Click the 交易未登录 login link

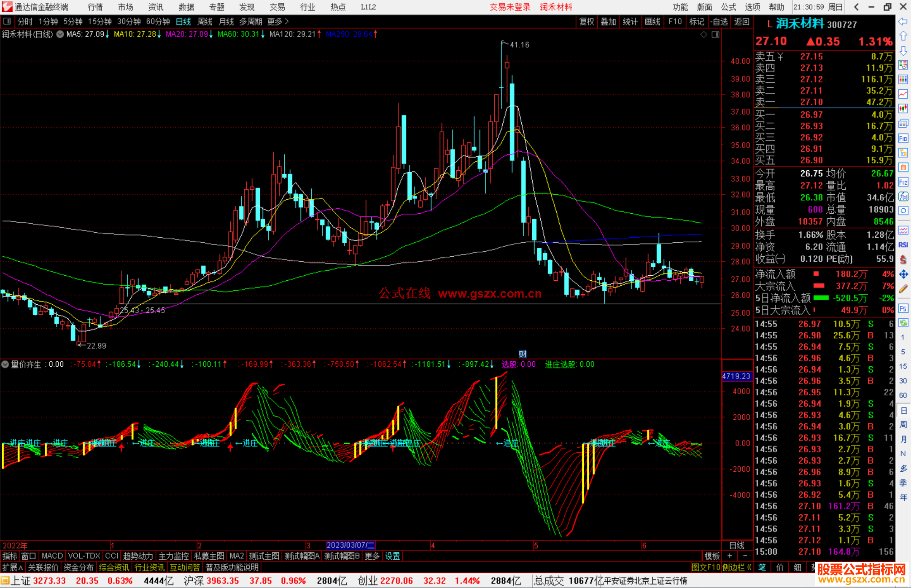pyautogui.click(x=510, y=7)
